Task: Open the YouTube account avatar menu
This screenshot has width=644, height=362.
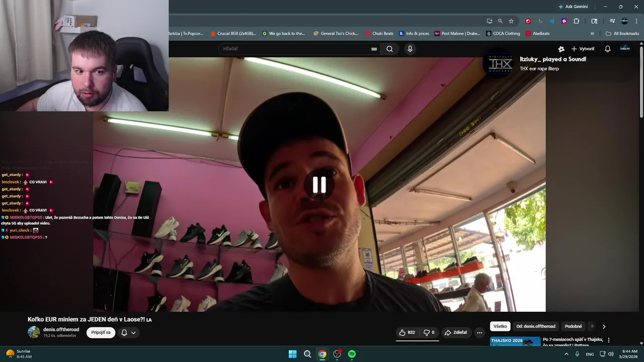Action: pos(625,48)
